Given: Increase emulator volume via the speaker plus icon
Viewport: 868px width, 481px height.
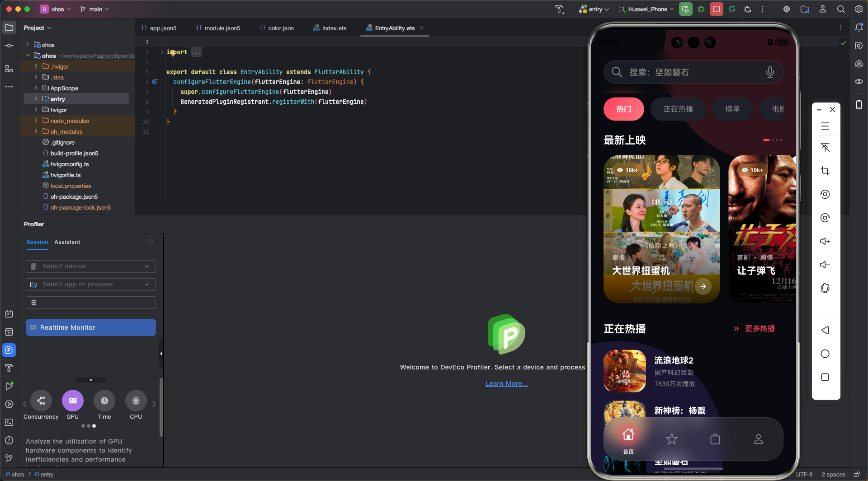Looking at the screenshot, I should point(825,241).
